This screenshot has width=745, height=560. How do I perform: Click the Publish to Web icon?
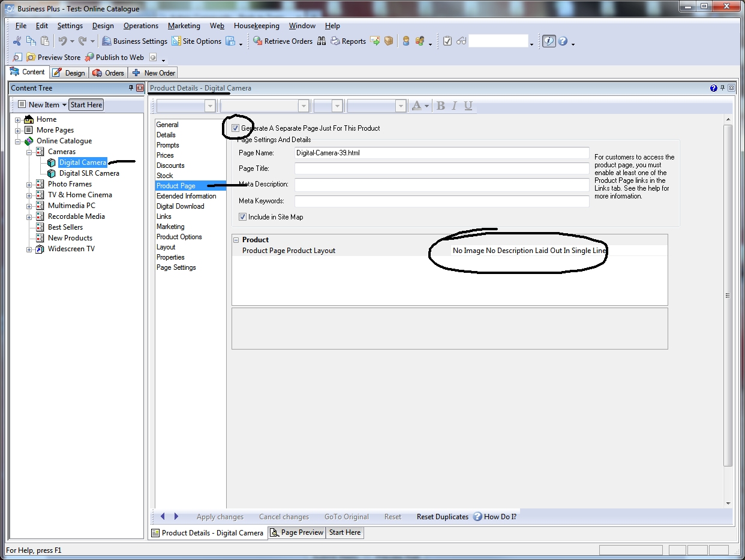click(89, 58)
